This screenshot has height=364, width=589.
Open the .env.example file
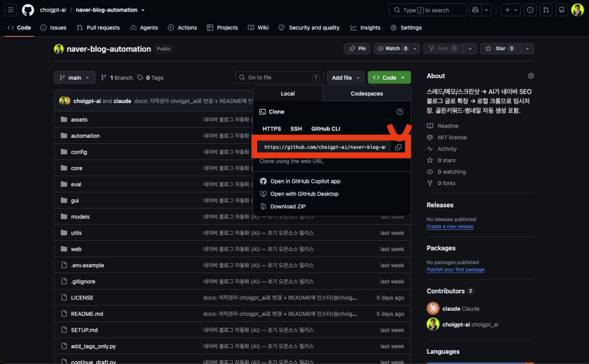coord(88,265)
